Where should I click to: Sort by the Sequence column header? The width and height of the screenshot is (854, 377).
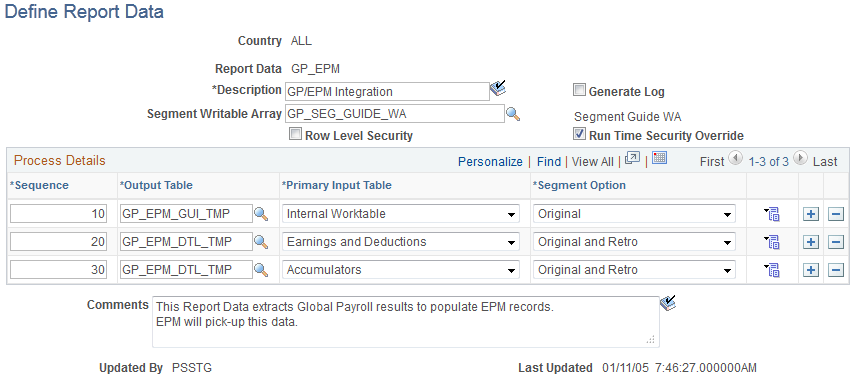(x=39, y=185)
